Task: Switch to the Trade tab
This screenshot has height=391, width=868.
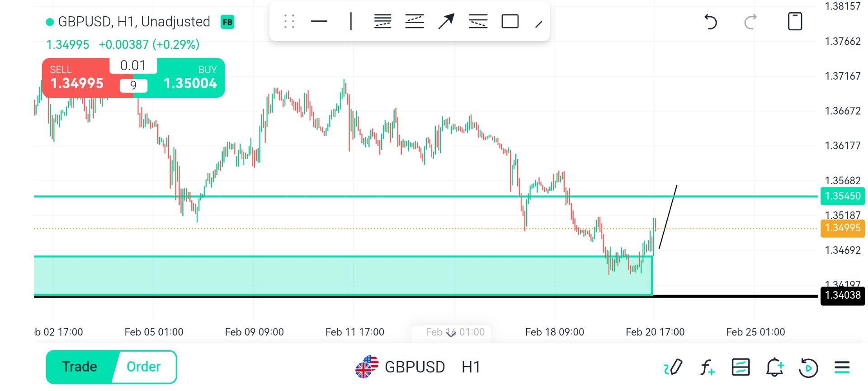Action: [x=80, y=367]
